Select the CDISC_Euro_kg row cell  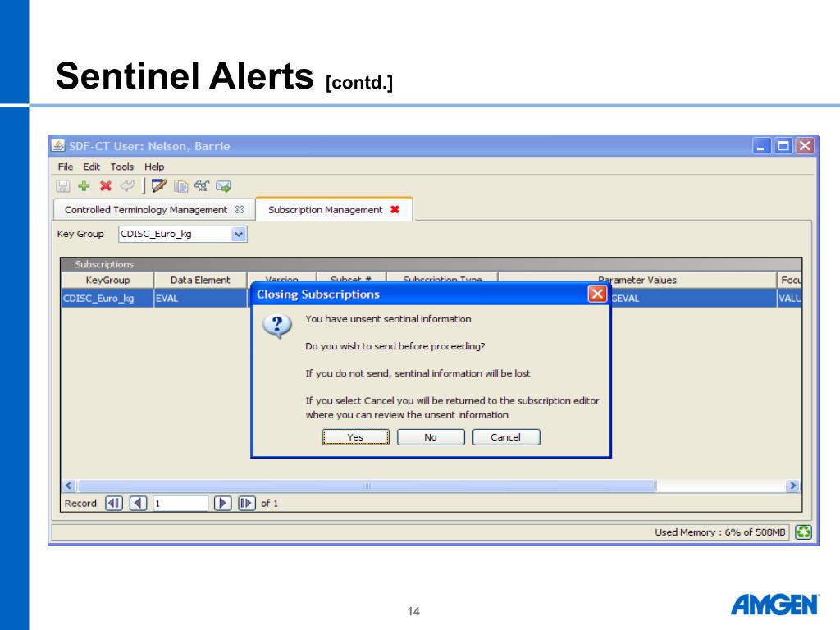(x=107, y=299)
